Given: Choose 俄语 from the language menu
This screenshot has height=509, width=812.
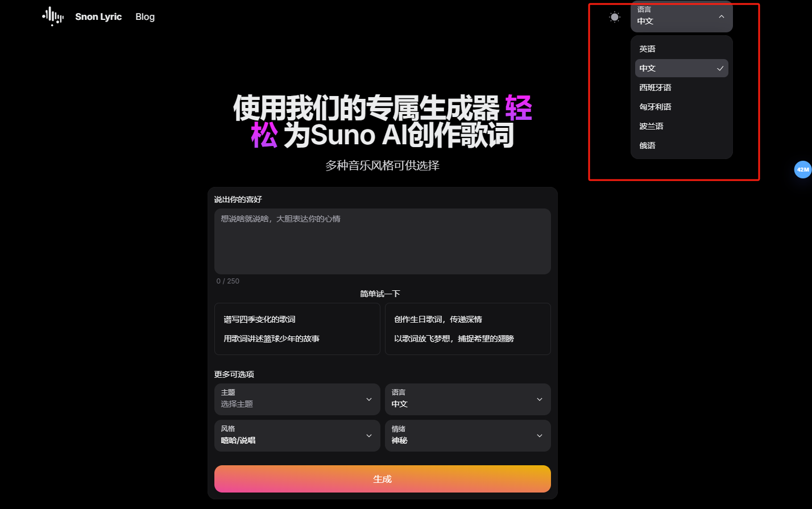Looking at the screenshot, I should [x=682, y=145].
